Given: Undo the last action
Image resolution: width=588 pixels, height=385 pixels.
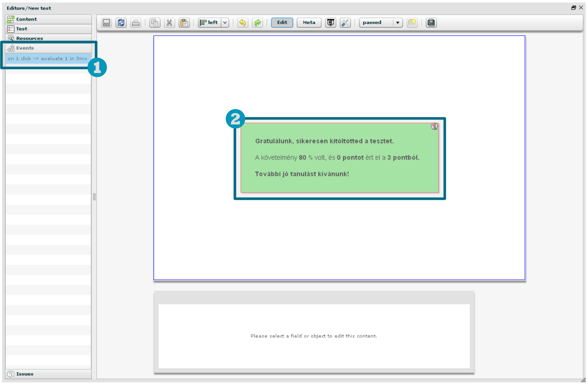Looking at the screenshot, I should click(x=243, y=23).
